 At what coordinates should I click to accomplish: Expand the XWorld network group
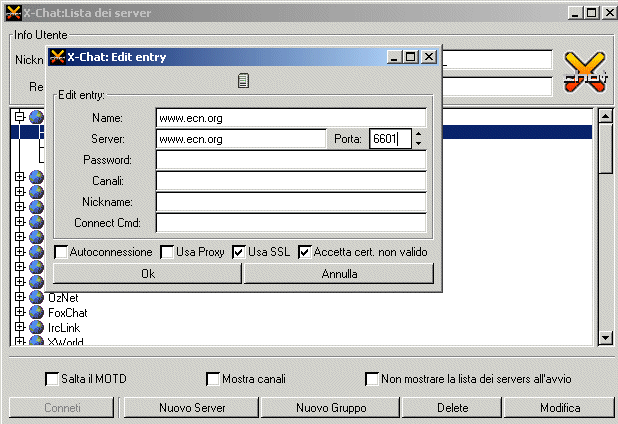pos(19,341)
